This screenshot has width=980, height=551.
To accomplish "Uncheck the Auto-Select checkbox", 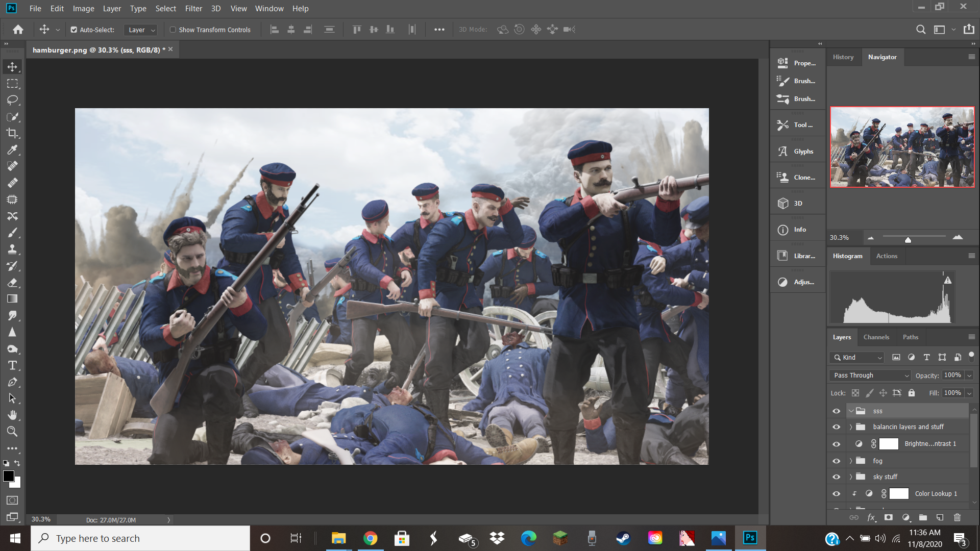I will click(74, 30).
